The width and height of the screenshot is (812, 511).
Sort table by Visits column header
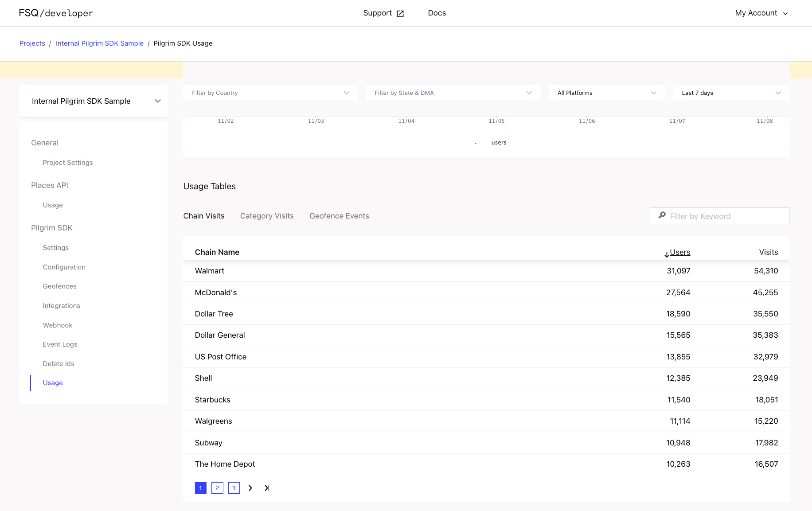point(769,252)
